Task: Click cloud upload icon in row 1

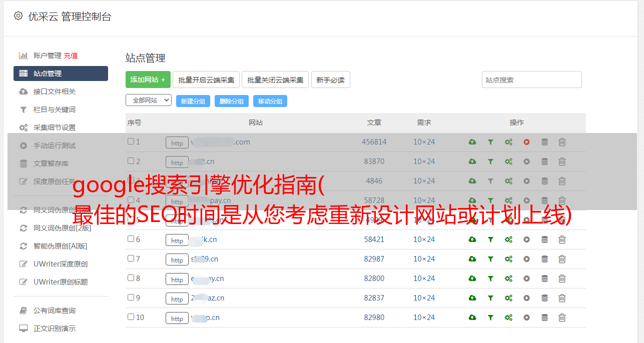Action: pos(472,142)
